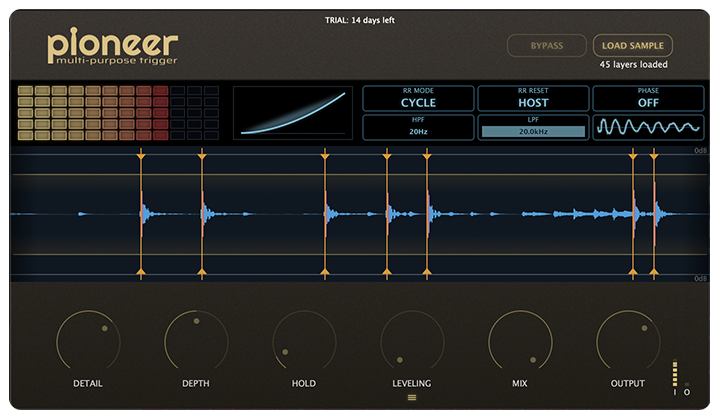The height and width of the screenshot is (419, 722).
Task: Click the MIX knob
Action: [x=520, y=342]
